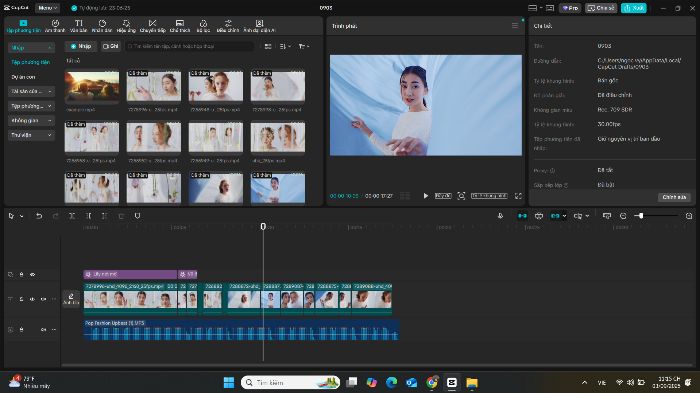
Task: Hide the main video track
Action: (x=32, y=299)
